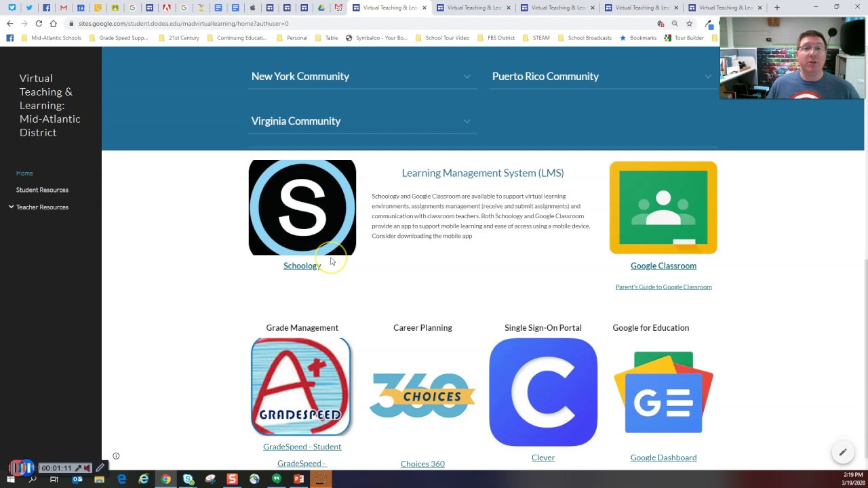Expand Puerto Rico Community section
This screenshot has width=868, height=488.
604,77
